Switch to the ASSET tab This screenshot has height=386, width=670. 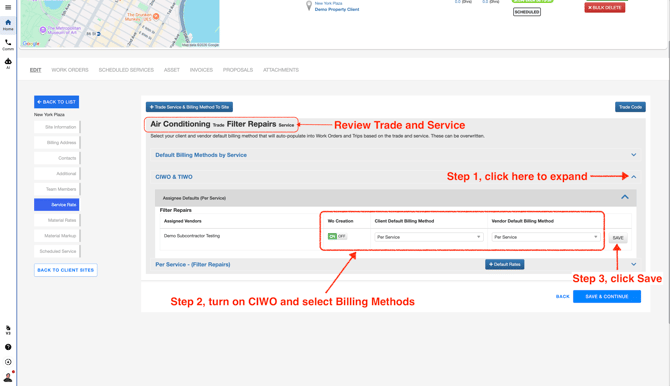click(172, 70)
